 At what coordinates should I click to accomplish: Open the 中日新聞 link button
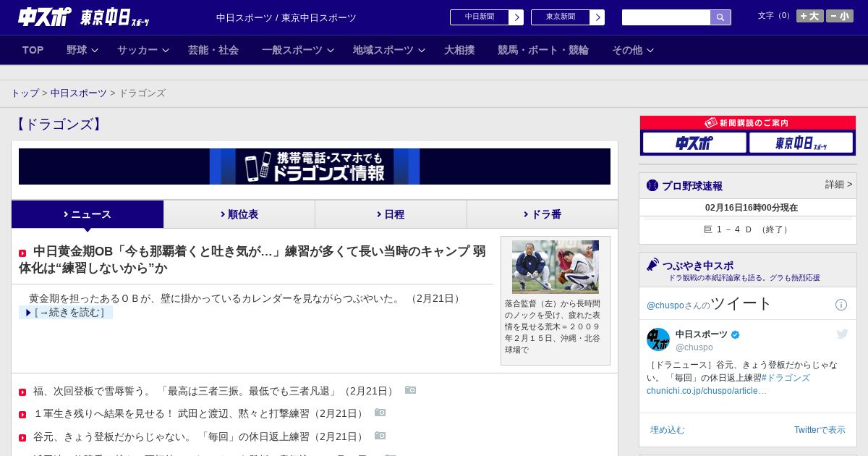[x=480, y=17]
